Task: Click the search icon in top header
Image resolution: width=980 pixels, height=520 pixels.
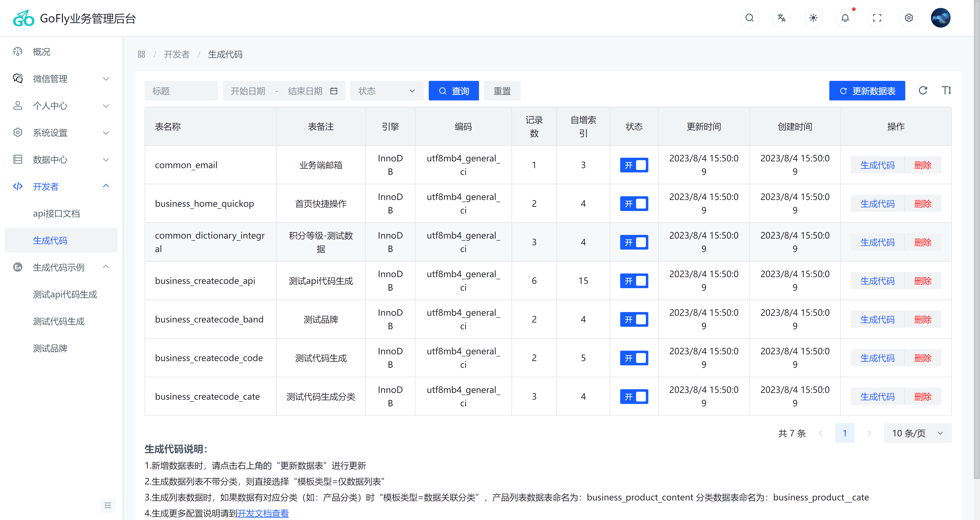Action: pos(749,18)
